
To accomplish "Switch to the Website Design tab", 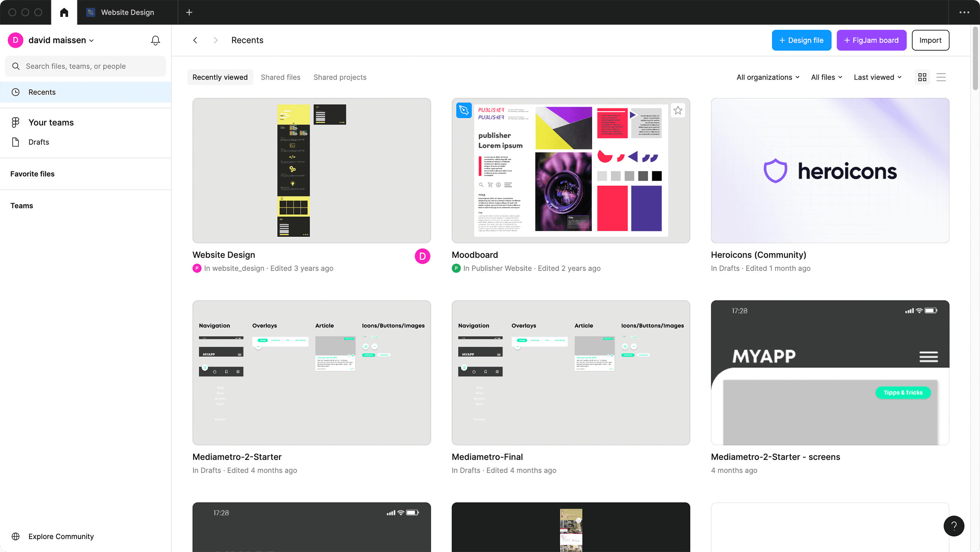I will 127,13.
